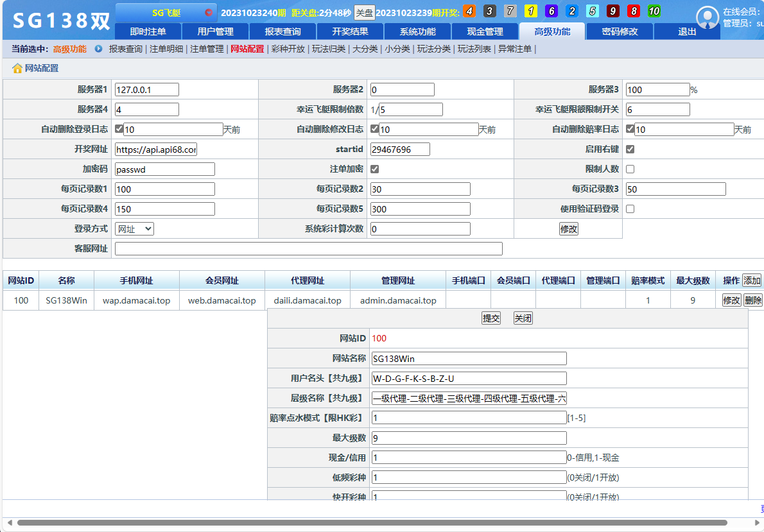
Task: Click the 加密码 input field
Action: (x=165, y=169)
